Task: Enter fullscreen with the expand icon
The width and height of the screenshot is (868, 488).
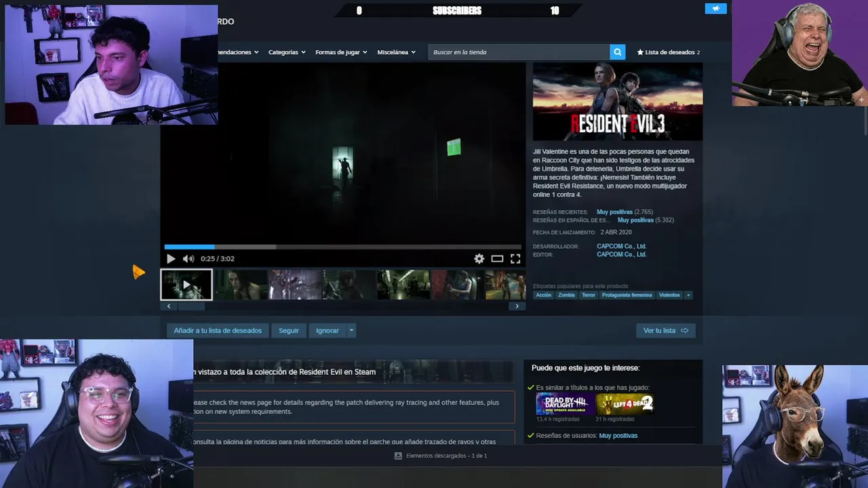Action: (x=515, y=258)
